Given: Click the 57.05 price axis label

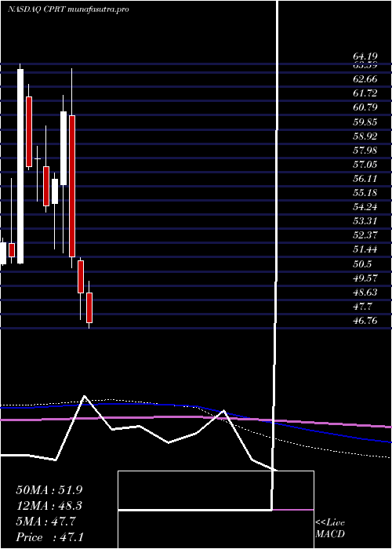Looking at the screenshot, I should click(x=365, y=165).
